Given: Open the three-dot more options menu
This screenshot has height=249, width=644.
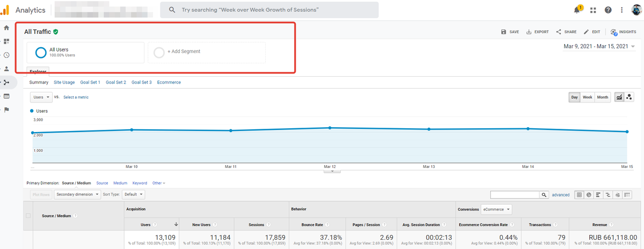Looking at the screenshot, I should [x=621, y=10].
